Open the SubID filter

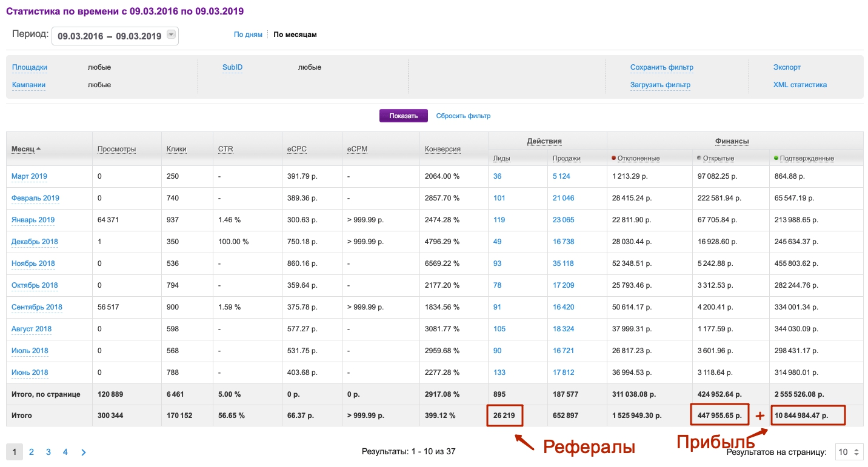(232, 67)
